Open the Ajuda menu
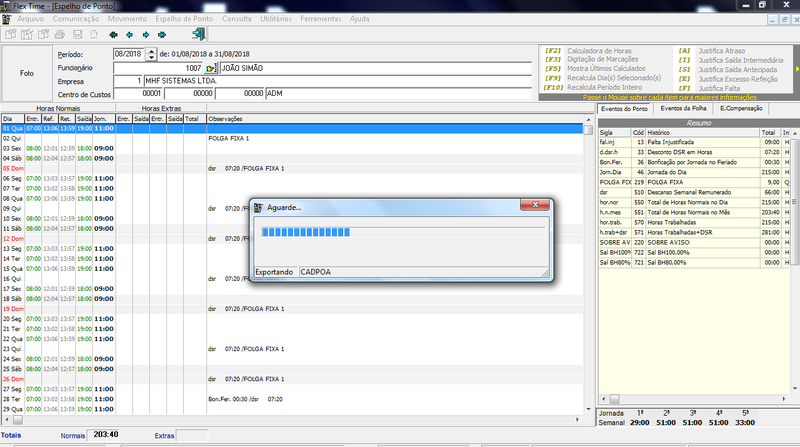This screenshot has height=447, width=800. pyautogui.click(x=359, y=19)
